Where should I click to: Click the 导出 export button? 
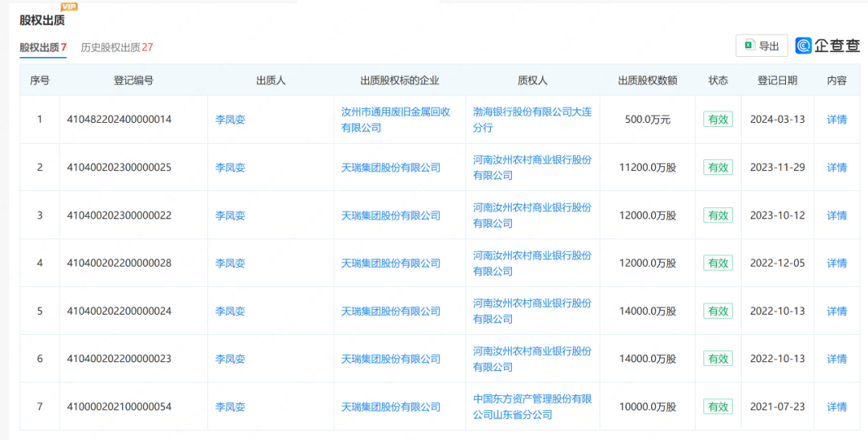point(762,46)
